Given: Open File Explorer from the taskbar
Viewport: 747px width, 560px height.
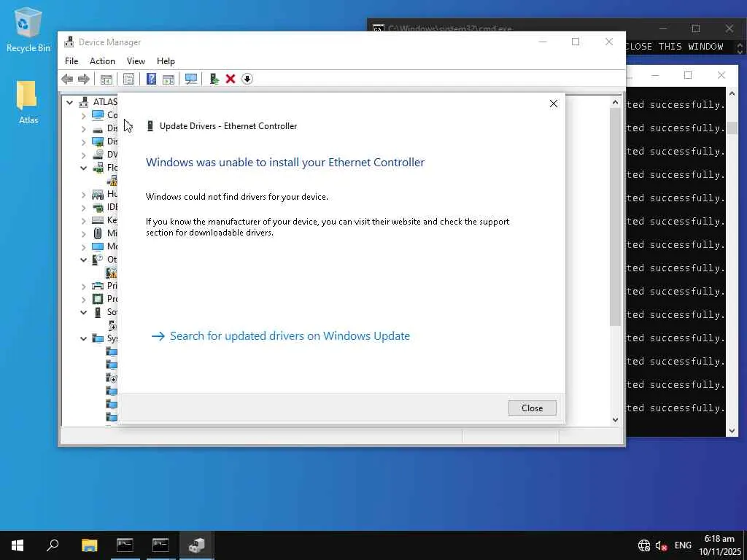Looking at the screenshot, I should point(89,545).
